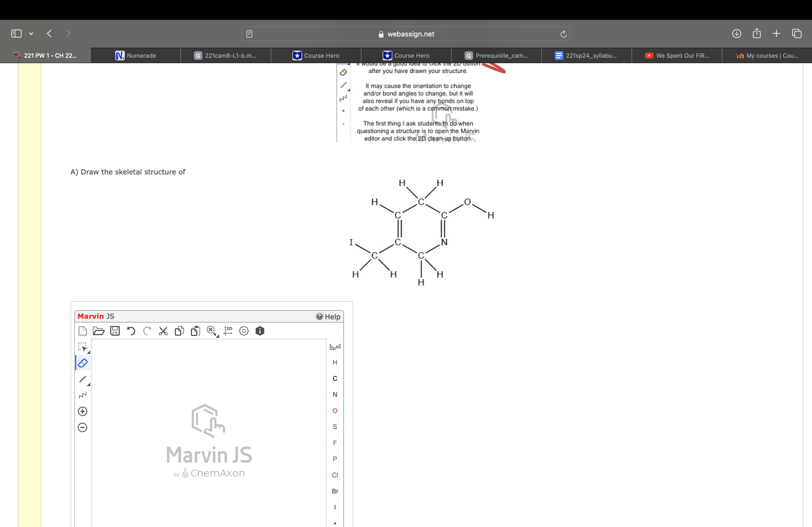This screenshot has width=812, height=527.
Task: Click the Paste clipboard icon
Action: coord(195,331)
